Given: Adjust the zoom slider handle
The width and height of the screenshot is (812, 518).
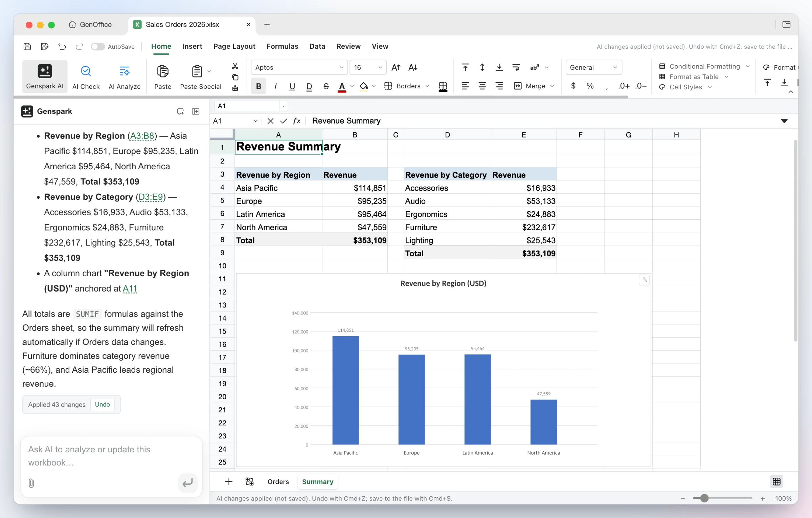Looking at the screenshot, I should click(x=704, y=498).
